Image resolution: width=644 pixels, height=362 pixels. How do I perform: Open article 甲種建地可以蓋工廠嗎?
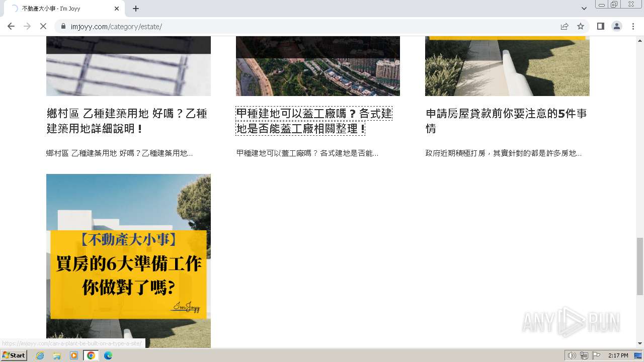314,121
